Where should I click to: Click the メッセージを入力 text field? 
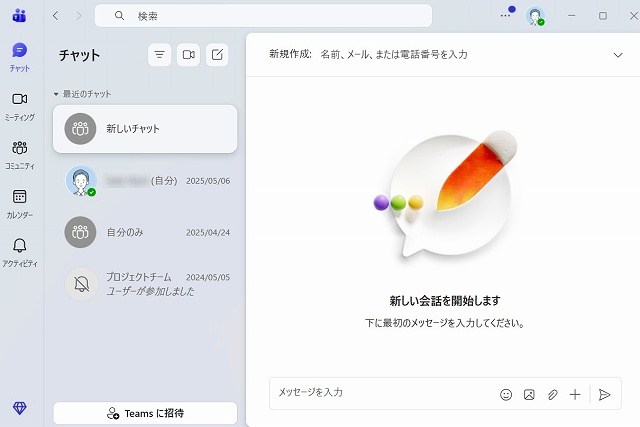point(380,393)
